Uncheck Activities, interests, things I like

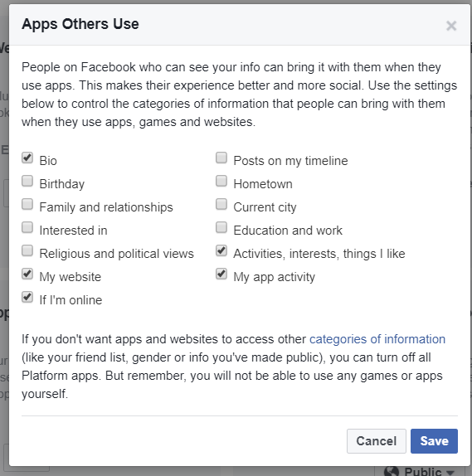pyautogui.click(x=221, y=250)
